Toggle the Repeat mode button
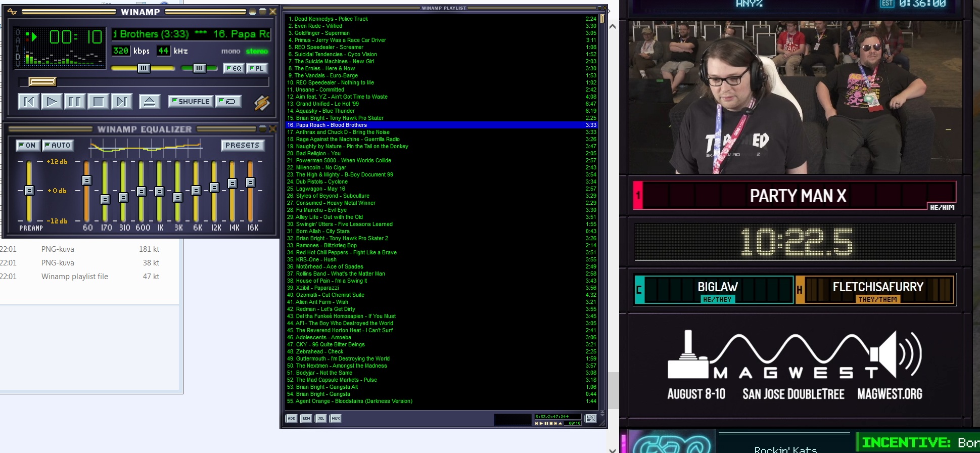Screen dimensions: 980x453 [x=228, y=101]
